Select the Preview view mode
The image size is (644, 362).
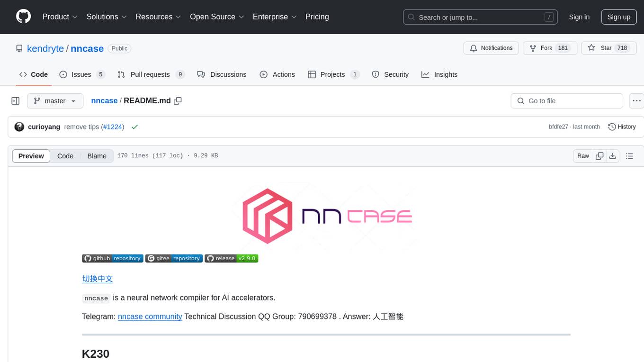[31, 156]
